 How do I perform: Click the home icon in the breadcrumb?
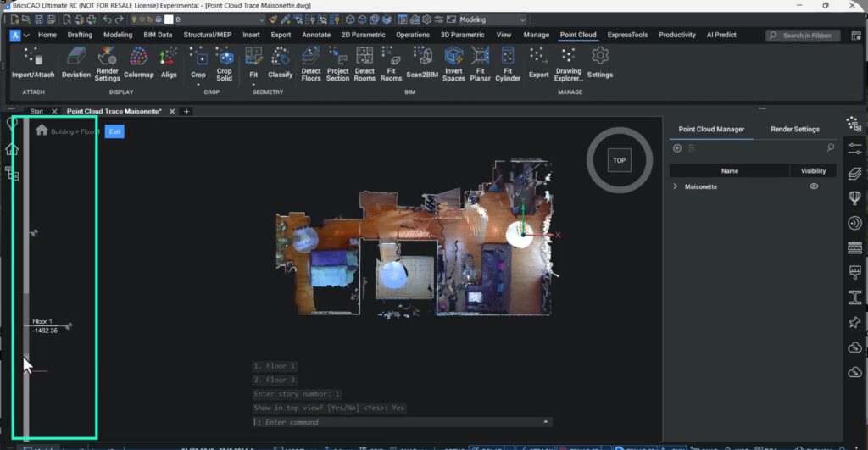click(42, 130)
